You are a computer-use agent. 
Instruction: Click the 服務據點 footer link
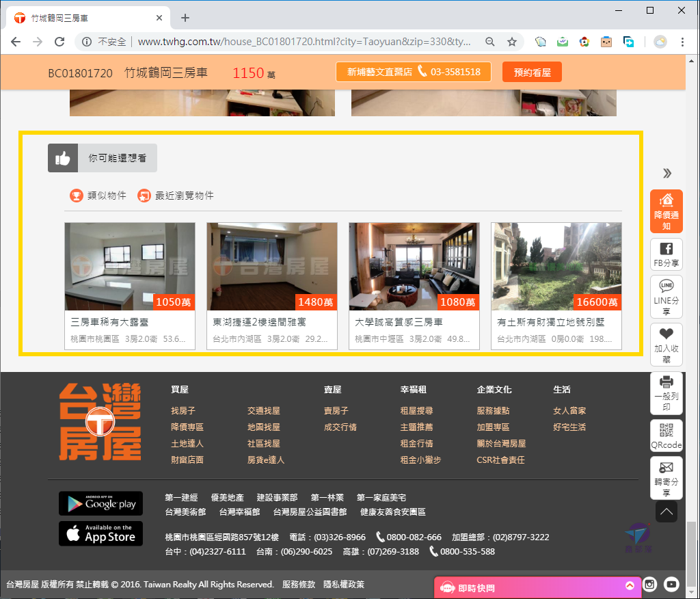[493, 410]
